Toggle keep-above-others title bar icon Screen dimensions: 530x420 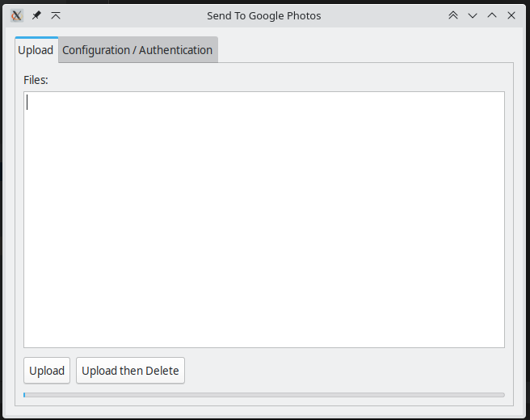point(56,15)
